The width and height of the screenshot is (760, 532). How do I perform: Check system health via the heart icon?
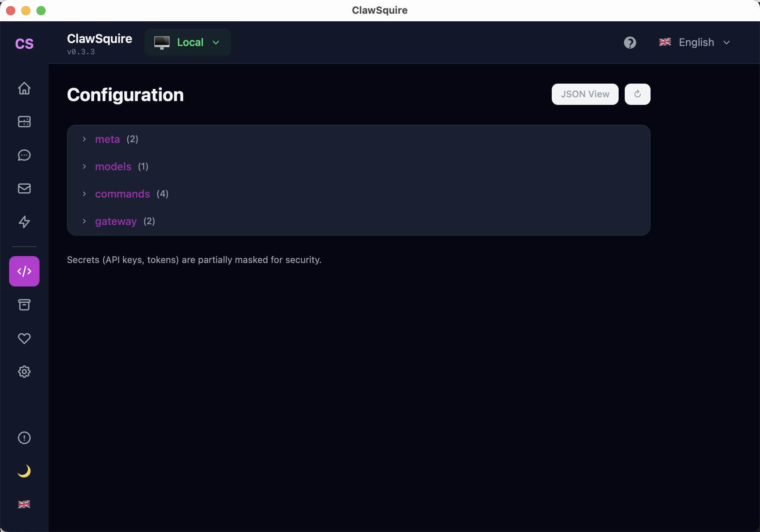click(24, 338)
